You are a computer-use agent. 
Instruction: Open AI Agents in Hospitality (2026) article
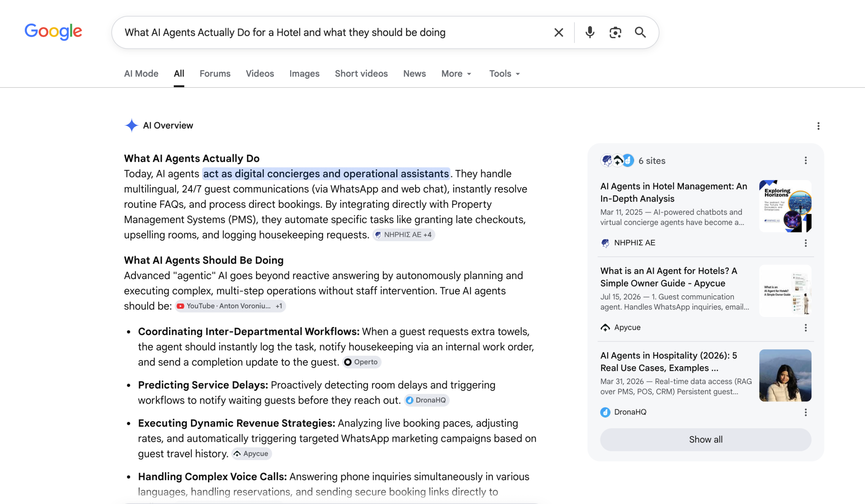668,362
